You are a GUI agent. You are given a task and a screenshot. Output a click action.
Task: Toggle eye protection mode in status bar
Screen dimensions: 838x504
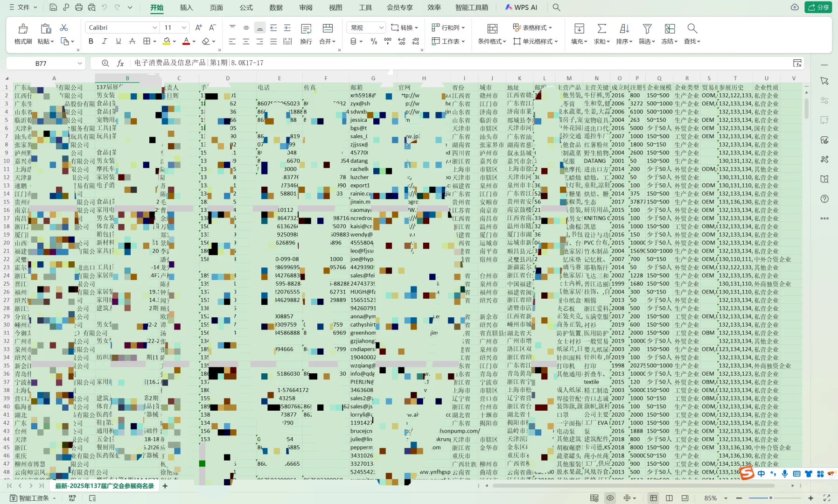pos(610,498)
